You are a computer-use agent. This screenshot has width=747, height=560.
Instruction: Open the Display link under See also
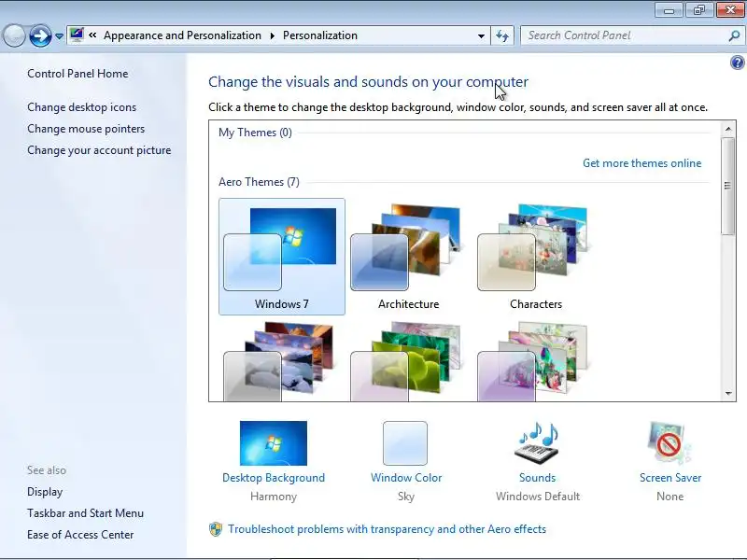[x=45, y=492]
